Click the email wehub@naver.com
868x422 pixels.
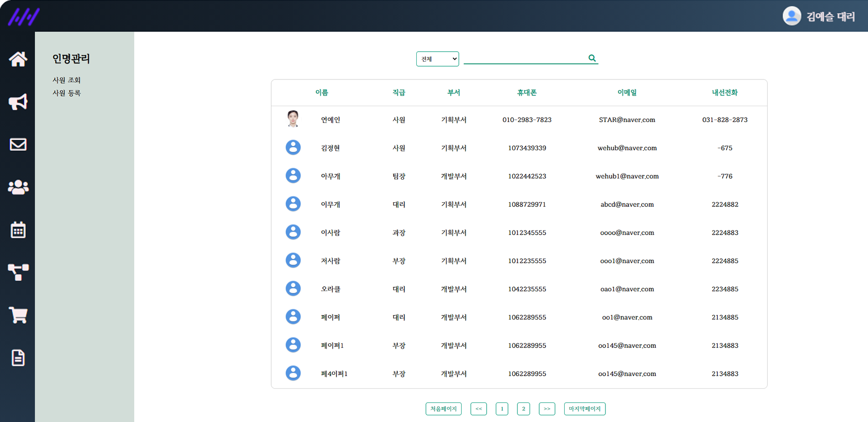click(627, 148)
